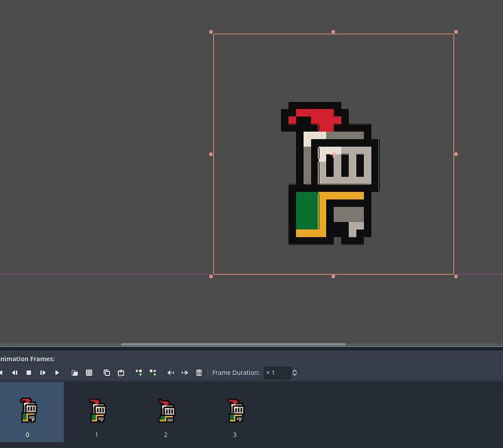Viewport: 503px width, 448px height.
Task: Paste the copied frame
Action: [121, 373]
